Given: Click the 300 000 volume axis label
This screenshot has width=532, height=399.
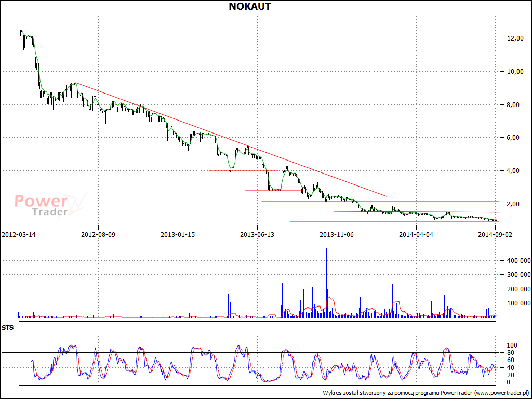Looking at the screenshot, I should 519,275.
